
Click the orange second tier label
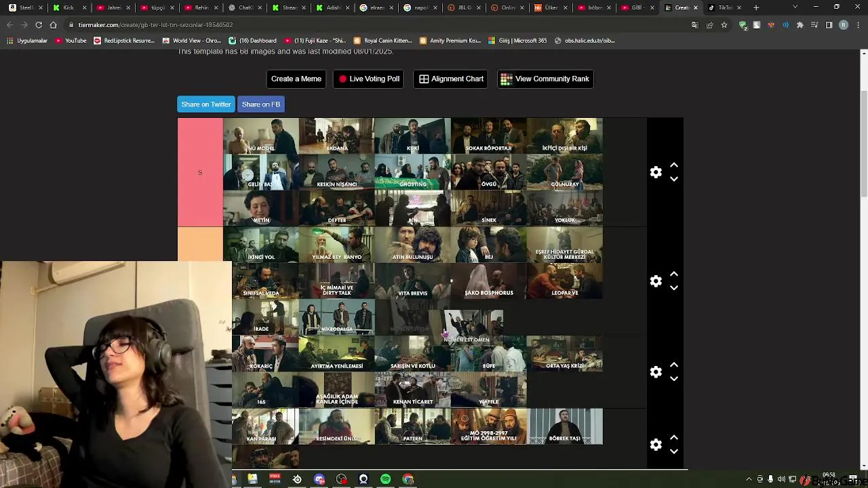(200, 244)
